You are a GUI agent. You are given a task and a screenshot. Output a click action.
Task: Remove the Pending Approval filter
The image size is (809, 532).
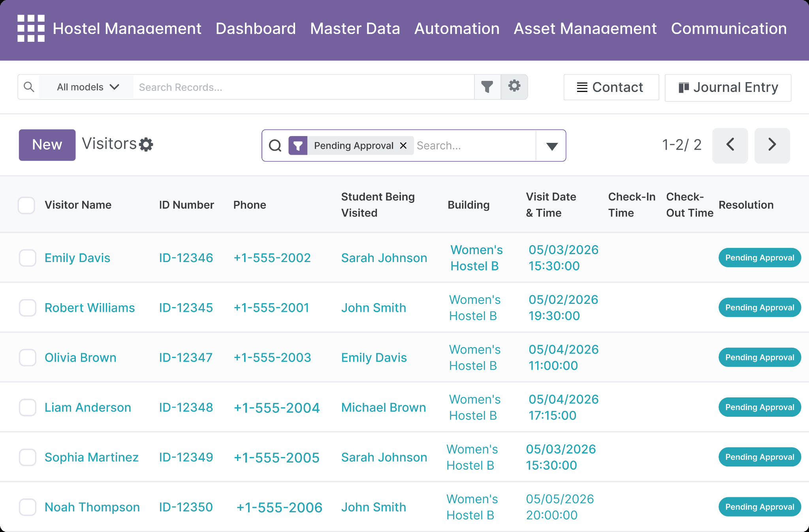coord(403,146)
